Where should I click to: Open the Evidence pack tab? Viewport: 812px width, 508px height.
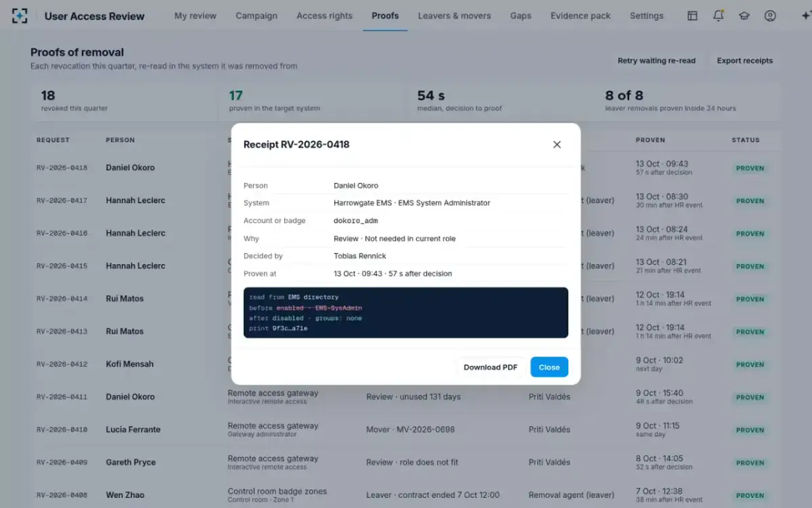click(x=581, y=16)
